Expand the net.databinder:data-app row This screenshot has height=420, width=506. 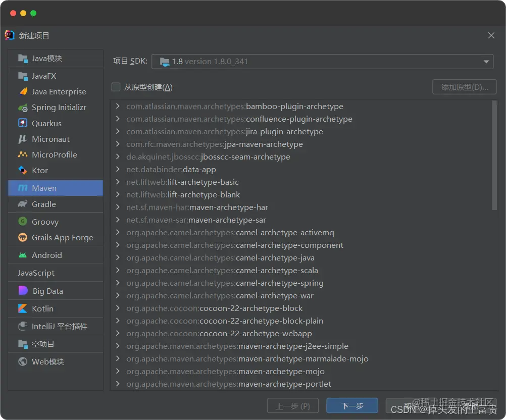tap(118, 169)
